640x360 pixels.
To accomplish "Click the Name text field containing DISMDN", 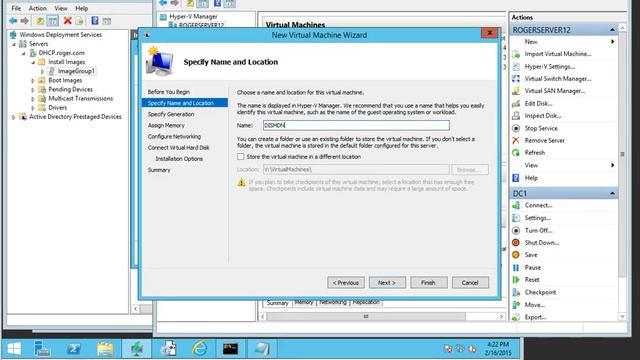I will pos(356,125).
